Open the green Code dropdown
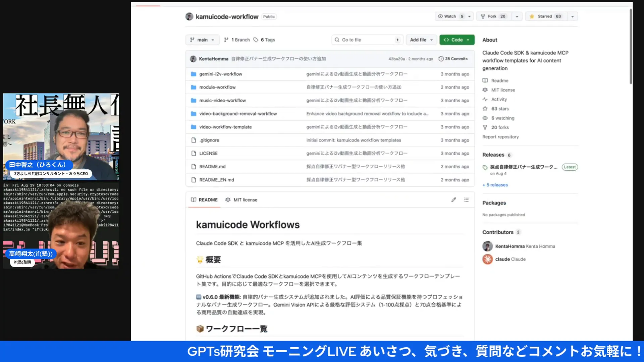Screen dimensions: 644x362 pyautogui.click(x=457, y=40)
